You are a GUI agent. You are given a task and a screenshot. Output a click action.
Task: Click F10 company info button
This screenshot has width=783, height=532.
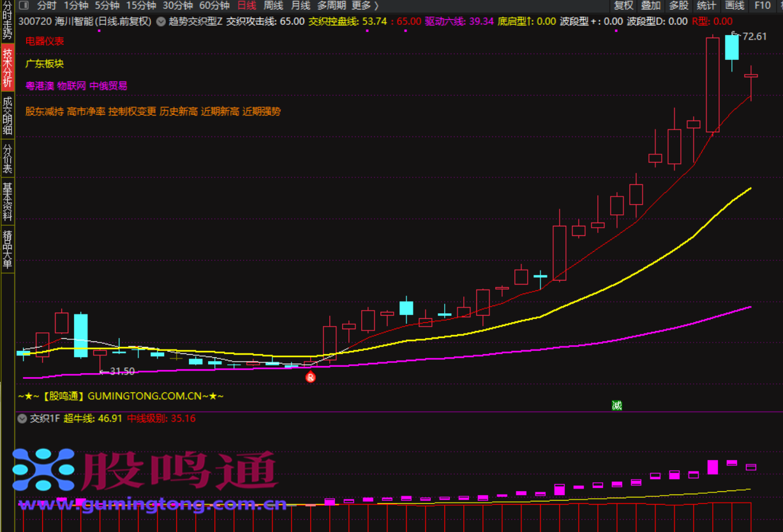(762, 6)
